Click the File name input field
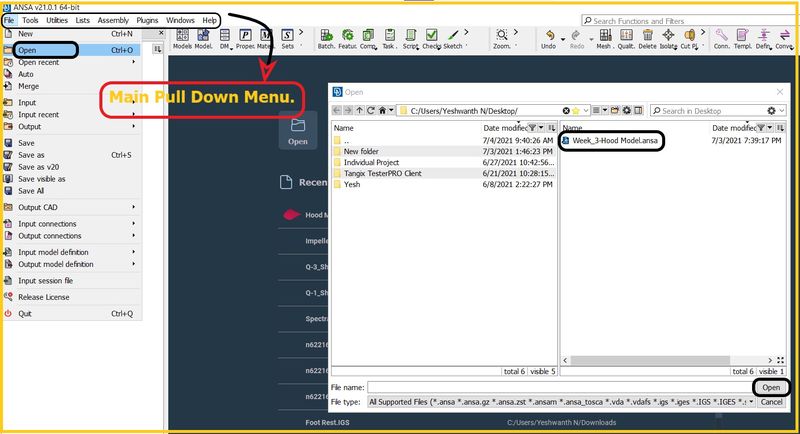This screenshot has width=800, height=434. pos(560,388)
